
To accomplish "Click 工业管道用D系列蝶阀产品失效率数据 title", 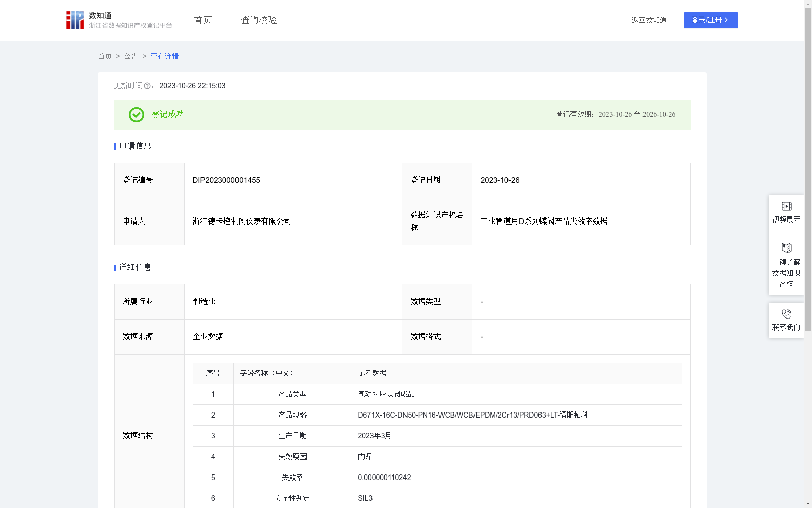I will [544, 221].
